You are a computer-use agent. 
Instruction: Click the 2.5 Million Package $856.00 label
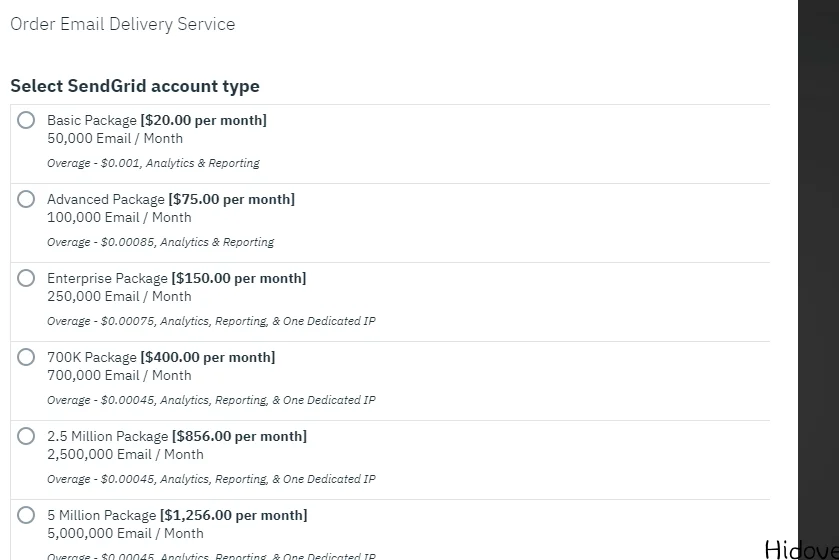[177, 436]
